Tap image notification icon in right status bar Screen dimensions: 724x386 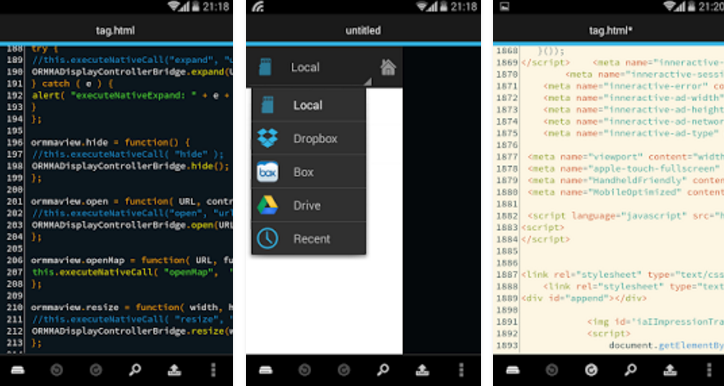click(505, 6)
